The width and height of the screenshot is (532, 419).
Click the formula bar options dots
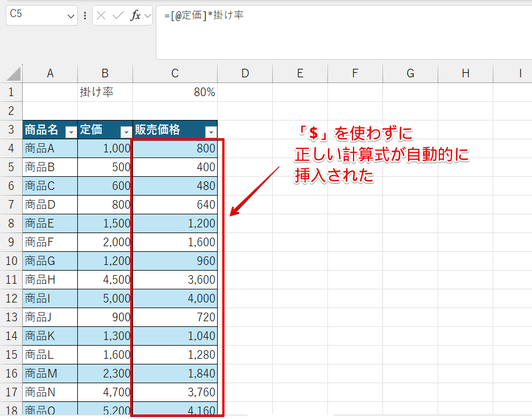85,15
